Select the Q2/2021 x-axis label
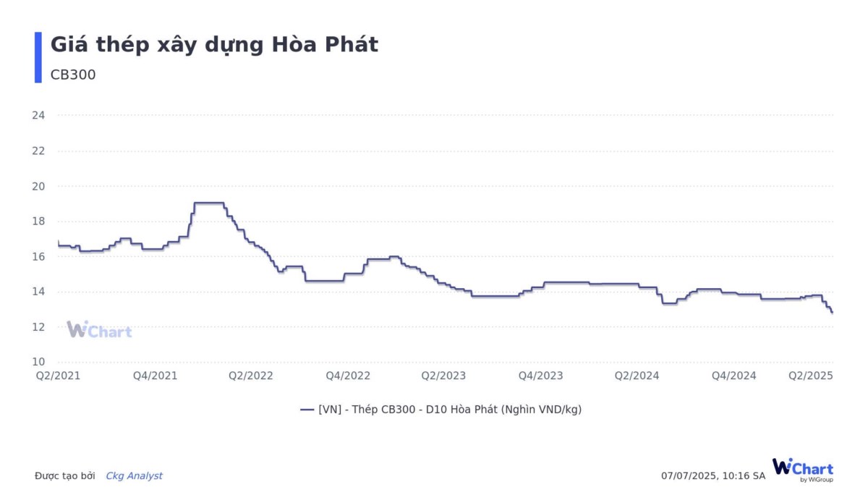 (x=58, y=376)
